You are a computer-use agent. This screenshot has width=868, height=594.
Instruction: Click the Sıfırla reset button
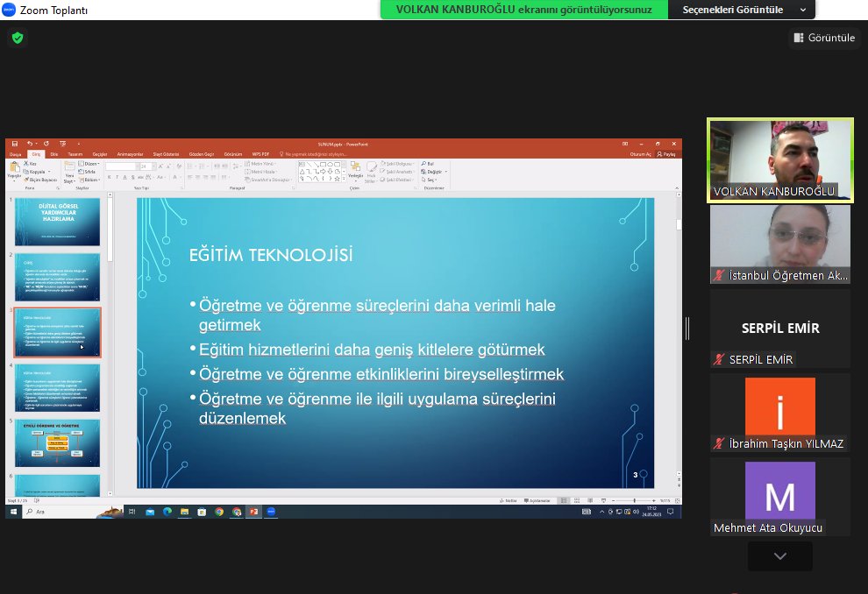(88, 172)
